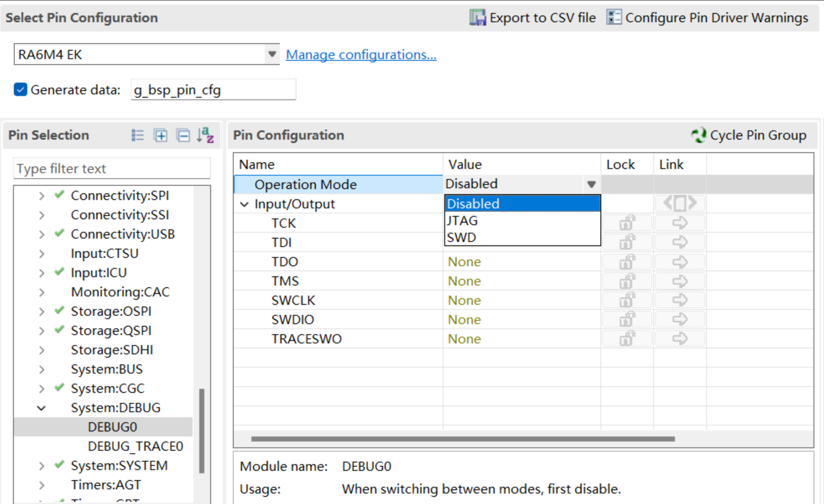Click the g_bsp_pin_cfg data name field
This screenshot has height=504, width=824.
[213, 90]
